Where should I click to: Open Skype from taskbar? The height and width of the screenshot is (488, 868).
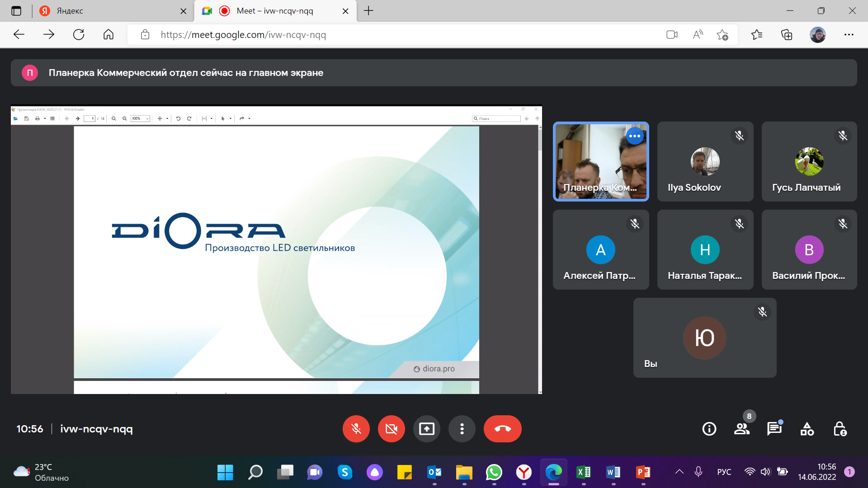click(x=345, y=473)
